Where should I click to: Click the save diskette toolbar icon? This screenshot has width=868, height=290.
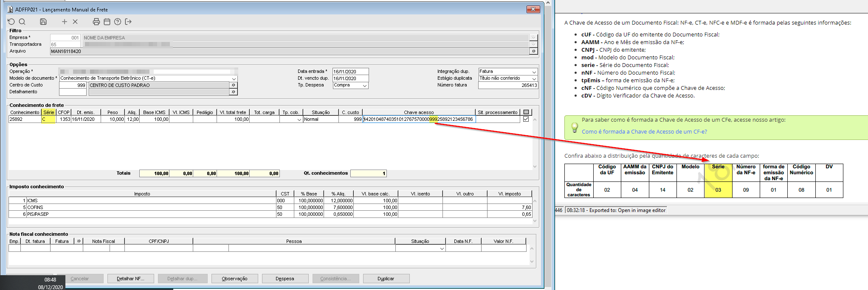(43, 22)
